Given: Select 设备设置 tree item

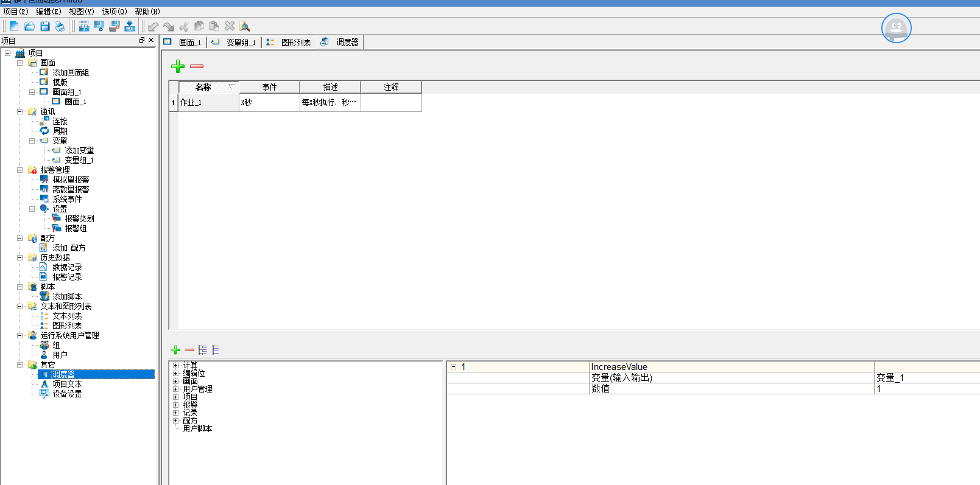Looking at the screenshot, I should 67,394.
